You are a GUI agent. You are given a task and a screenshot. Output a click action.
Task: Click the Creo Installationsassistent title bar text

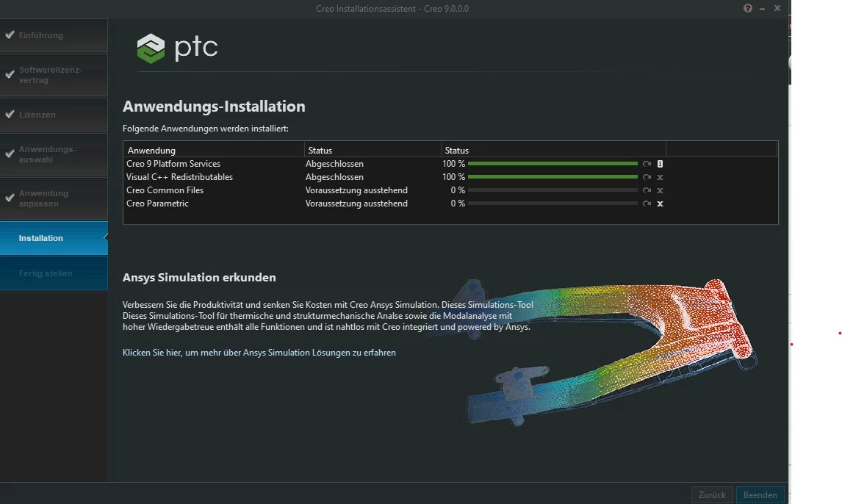click(392, 9)
